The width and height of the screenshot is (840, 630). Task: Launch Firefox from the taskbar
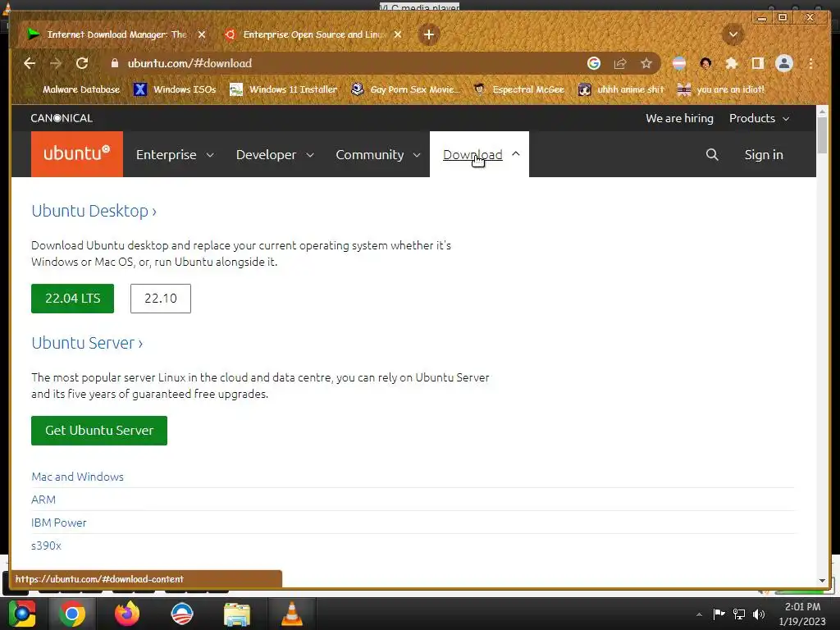pos(127,614)
